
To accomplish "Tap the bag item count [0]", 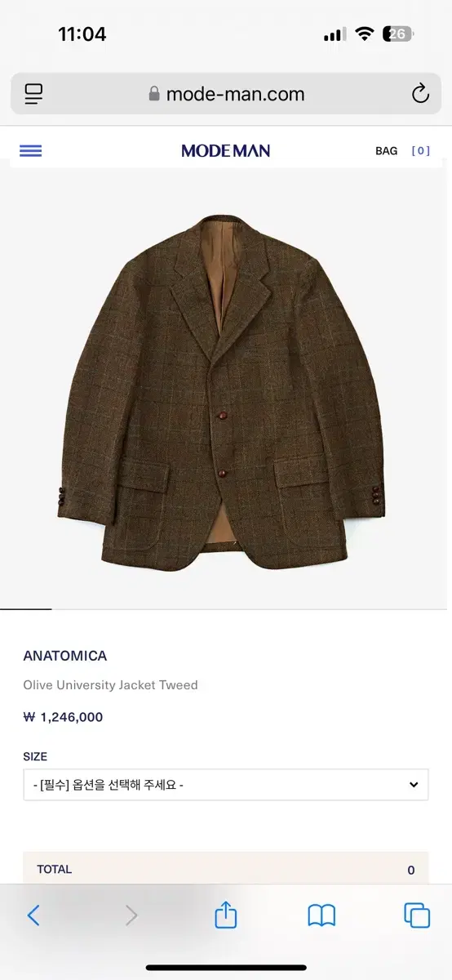I will coord(421,150).
